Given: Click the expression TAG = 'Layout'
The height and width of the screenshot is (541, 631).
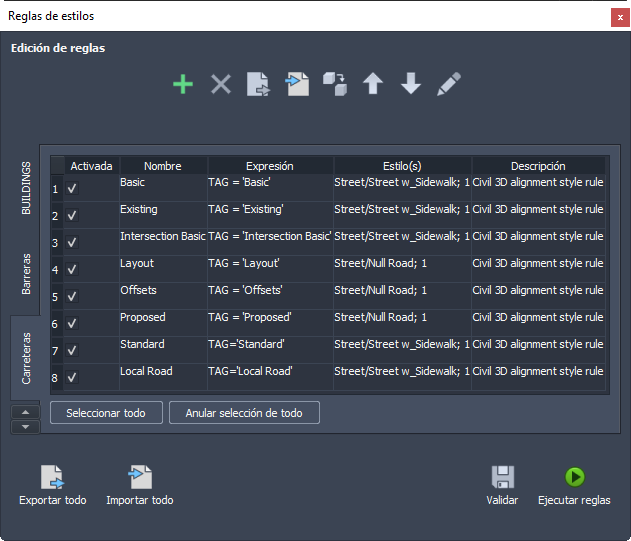Looking at the screenshot, I should pos(244,263).
